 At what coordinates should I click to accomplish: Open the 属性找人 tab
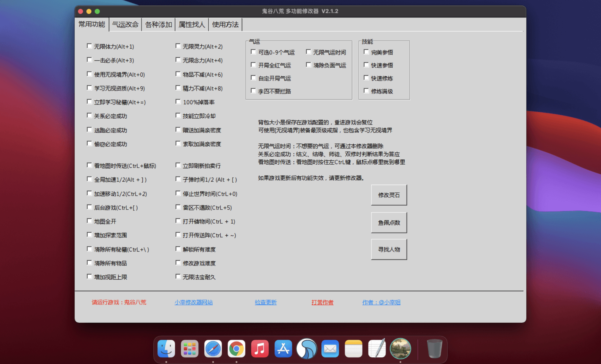[192, 25]
